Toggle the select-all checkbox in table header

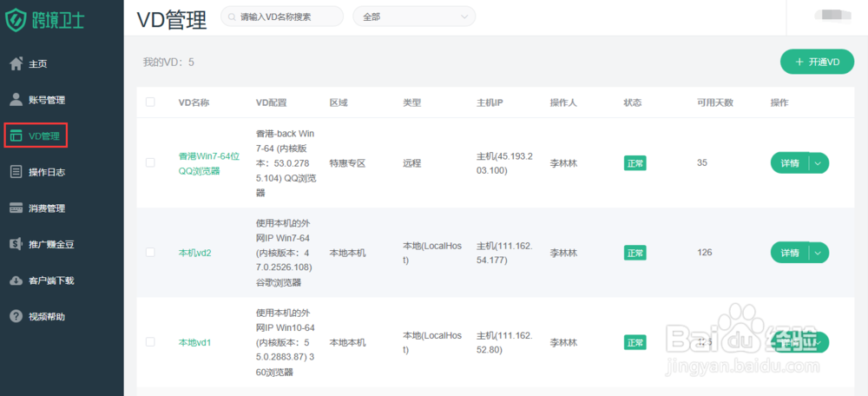150,102
